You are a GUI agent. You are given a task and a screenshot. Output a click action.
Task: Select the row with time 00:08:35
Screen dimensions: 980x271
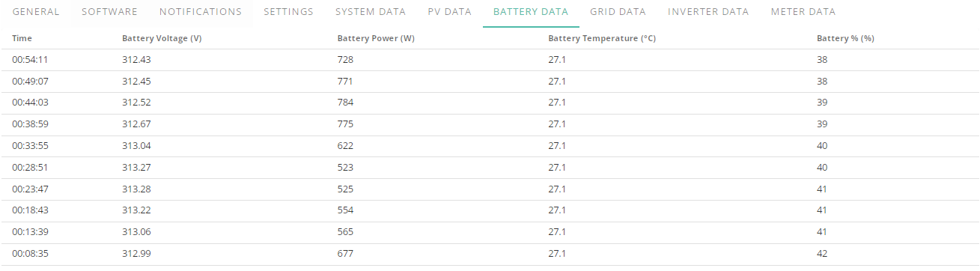[x=490, y=254]
